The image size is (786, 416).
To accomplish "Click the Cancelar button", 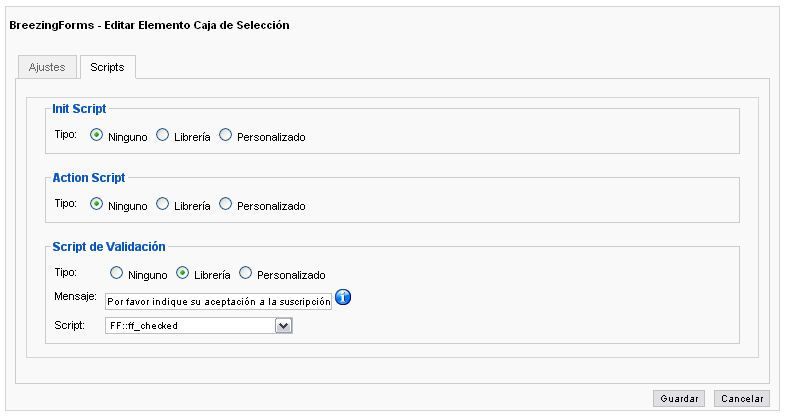I will [742, 398].
